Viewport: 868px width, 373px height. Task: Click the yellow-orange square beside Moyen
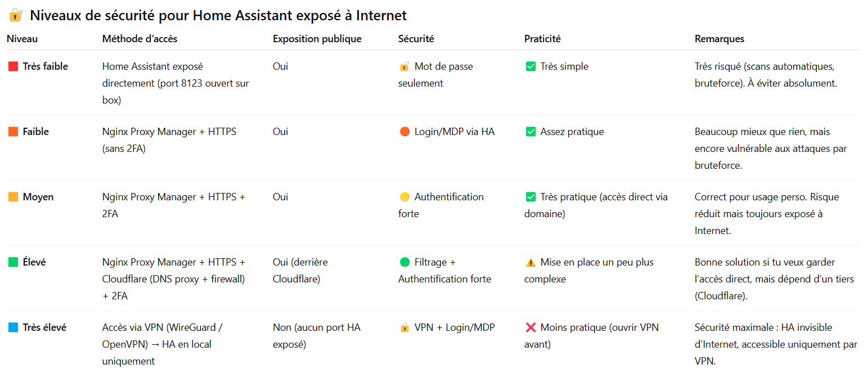coord(13,197)
